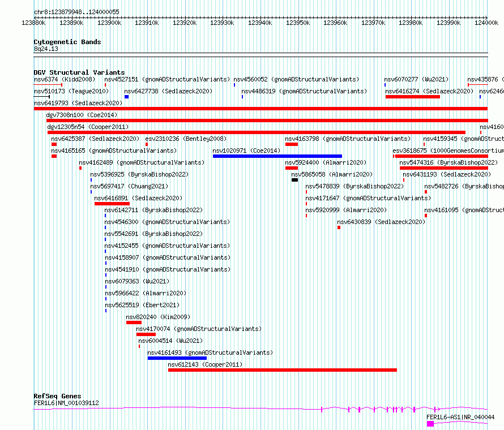The height and width of the screenshot is (430, 504).
Task: Open nsv4170074 (gnomADStructuralVariants) label
Action: click(x=199, y=329)
